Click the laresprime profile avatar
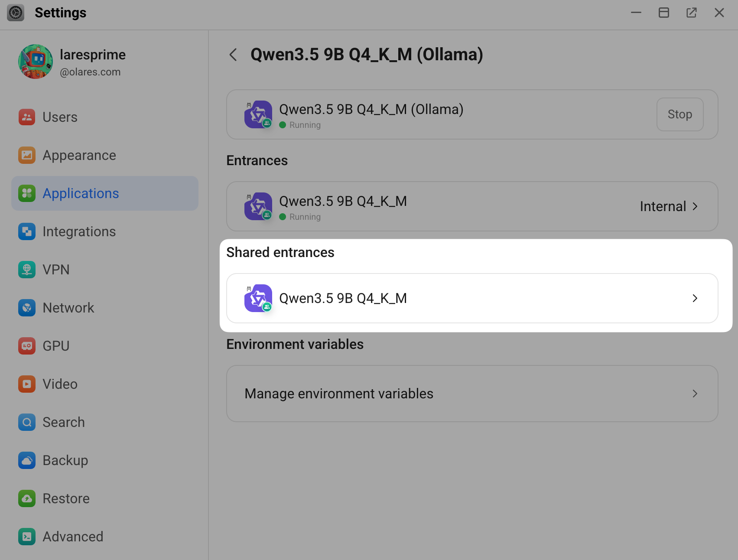 [36, 62]
